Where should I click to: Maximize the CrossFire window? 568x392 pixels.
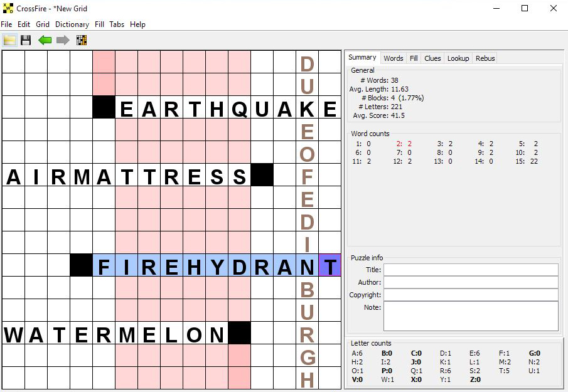click(x=525, y=9)
